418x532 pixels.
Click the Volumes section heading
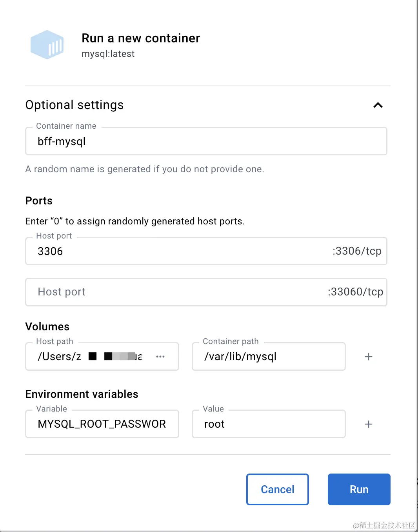click(x=47, y=326)
